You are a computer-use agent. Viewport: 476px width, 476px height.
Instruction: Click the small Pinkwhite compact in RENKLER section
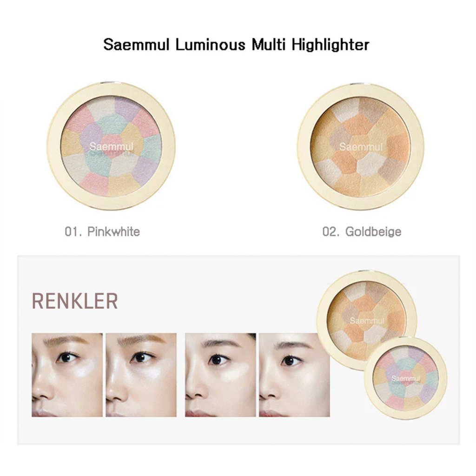(406, 378)
